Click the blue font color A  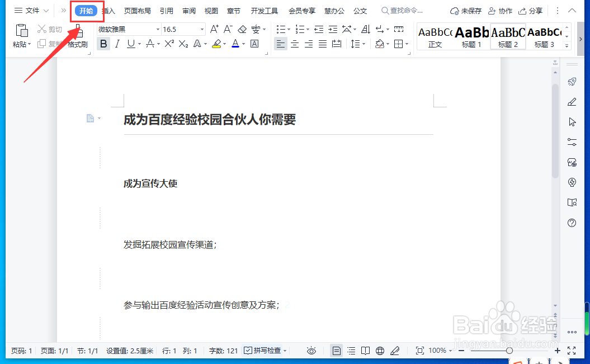coord(235,44)
